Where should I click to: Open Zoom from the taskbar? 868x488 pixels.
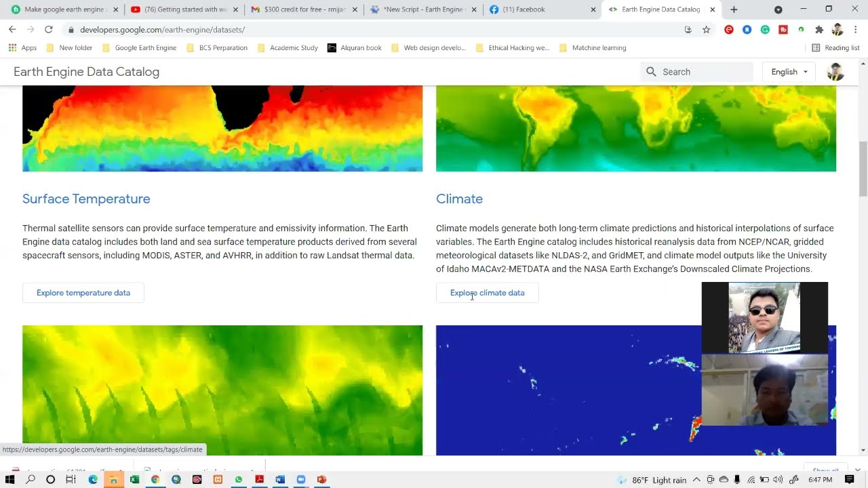pos(301,479)
